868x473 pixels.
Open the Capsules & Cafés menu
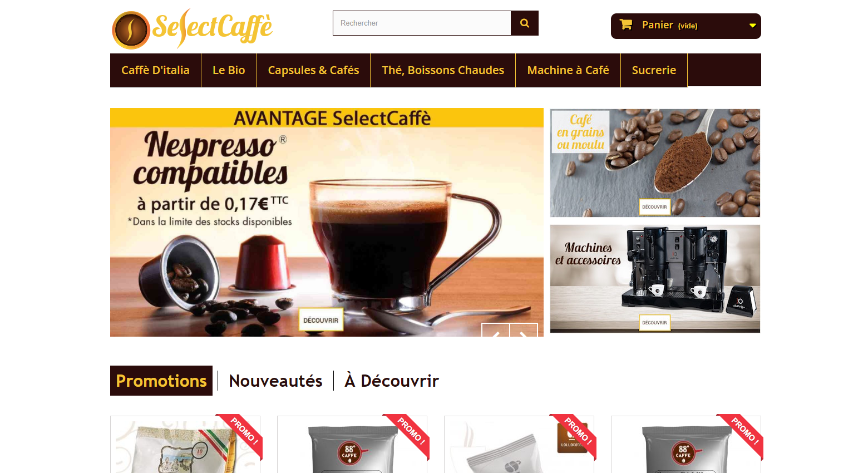click(313, 70)
